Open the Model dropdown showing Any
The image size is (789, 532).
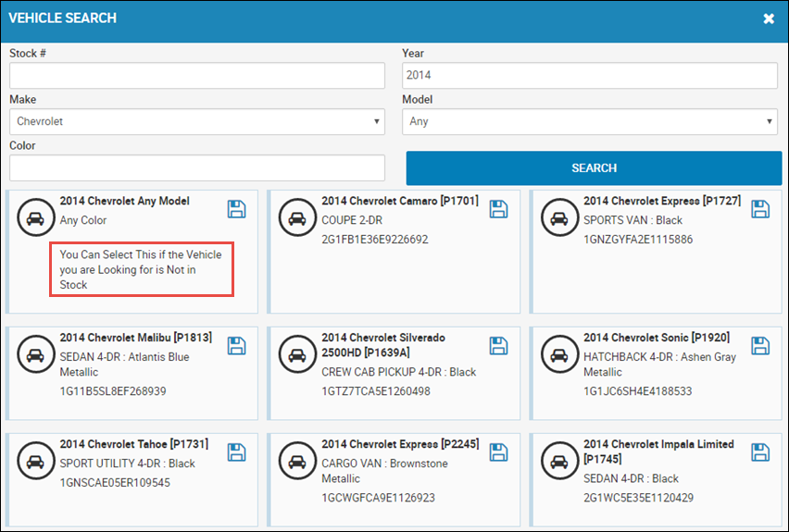tap(590, 122)
